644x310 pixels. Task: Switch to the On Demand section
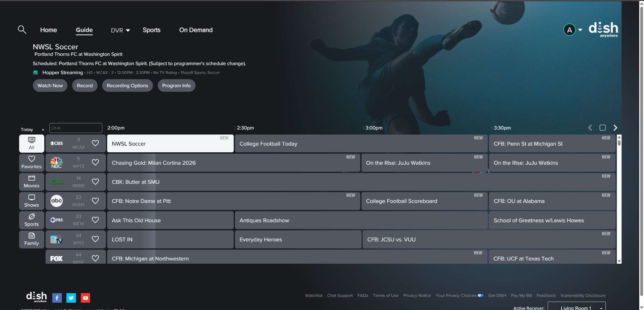click(196, 30)
